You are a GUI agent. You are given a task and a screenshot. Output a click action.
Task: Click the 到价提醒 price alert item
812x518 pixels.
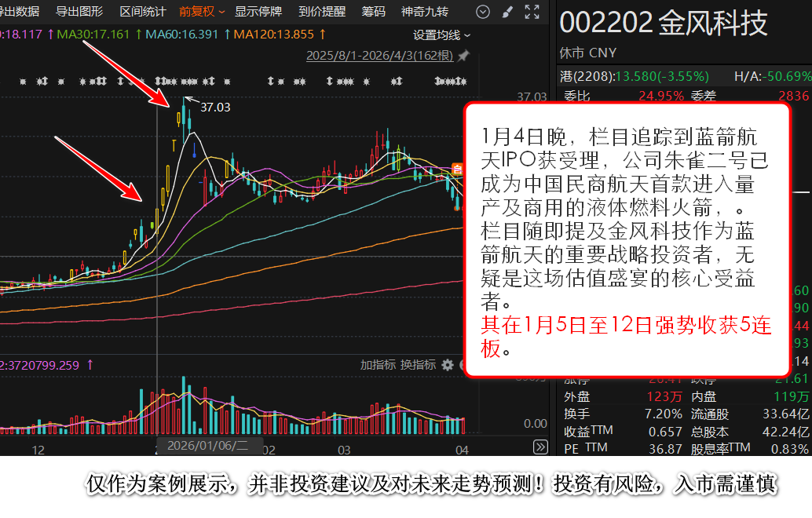tap(322, 12)
